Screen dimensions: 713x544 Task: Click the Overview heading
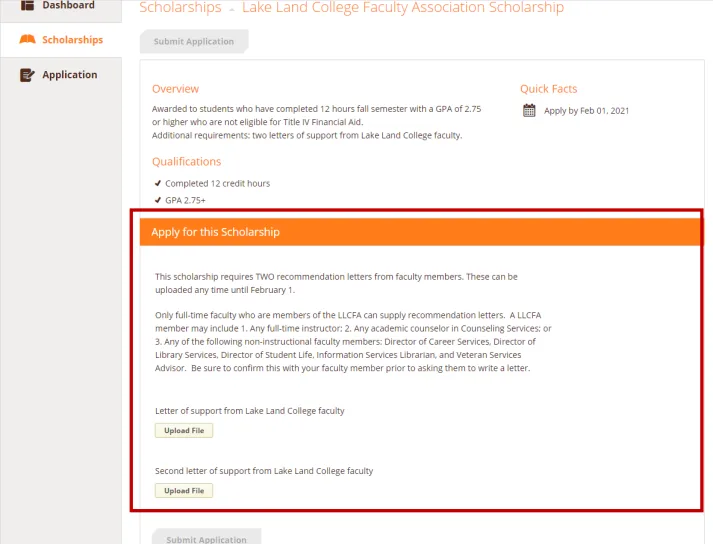(176, 89)
